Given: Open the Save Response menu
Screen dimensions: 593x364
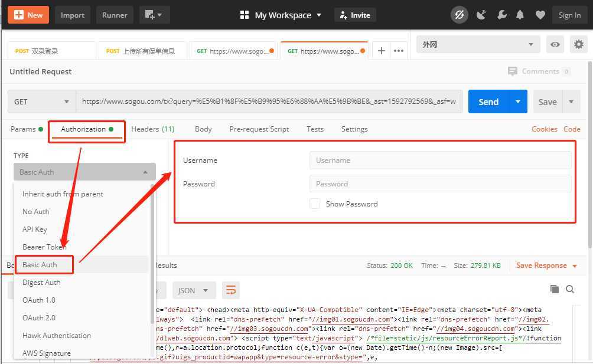Looking at the screenshot, I should point(546,265).
